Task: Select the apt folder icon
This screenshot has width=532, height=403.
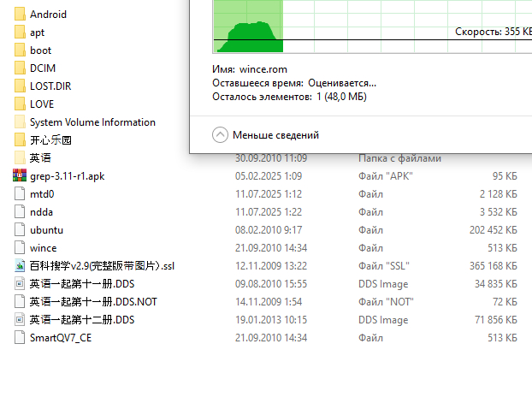Action: point(21,33)
